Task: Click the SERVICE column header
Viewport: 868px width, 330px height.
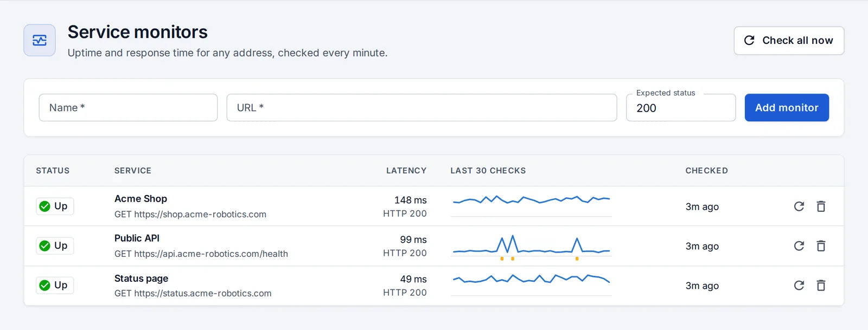Action: (133, 171)
